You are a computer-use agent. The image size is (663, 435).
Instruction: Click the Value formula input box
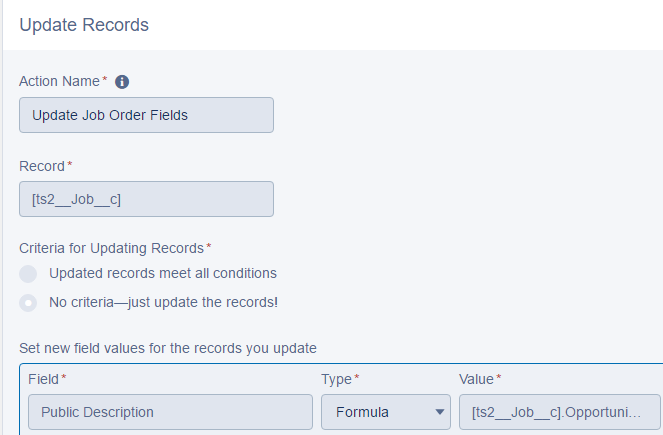pos(559,412)
